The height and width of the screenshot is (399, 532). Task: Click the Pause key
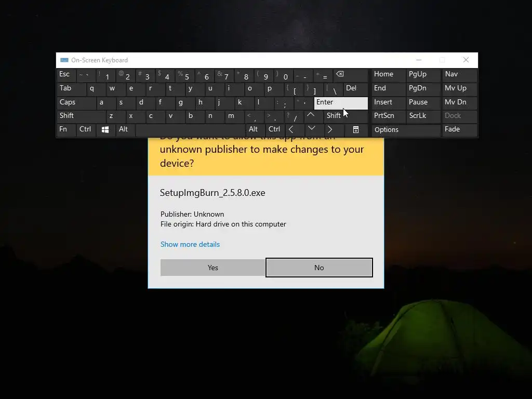[x=423, y=102]
